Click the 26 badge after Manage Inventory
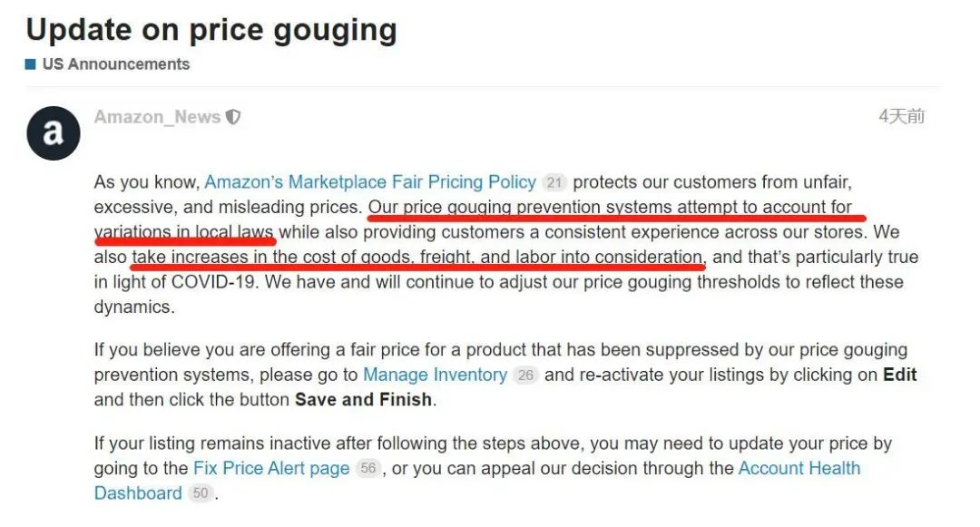980x527 pixels. tap(524, 375)
